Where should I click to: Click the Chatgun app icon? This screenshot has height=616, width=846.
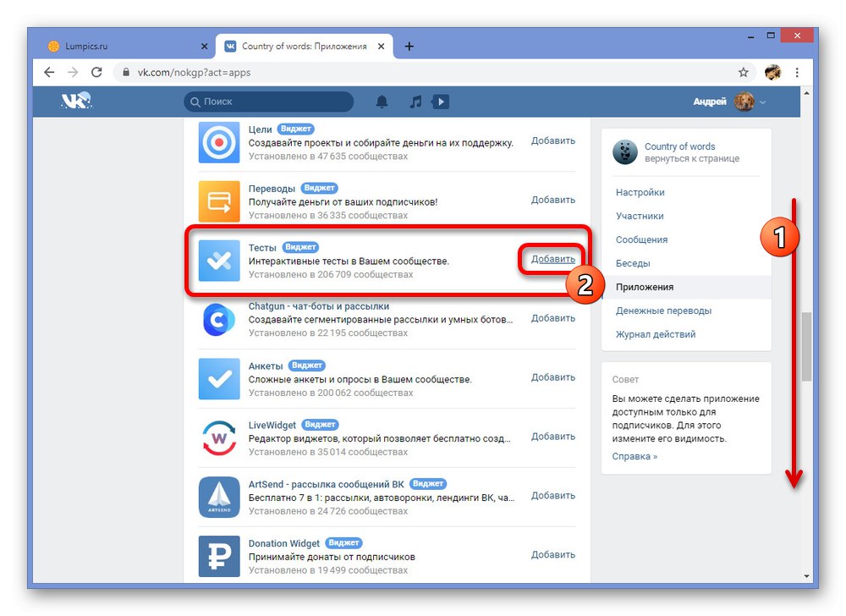pyautogui.click(x=219, y=320)
